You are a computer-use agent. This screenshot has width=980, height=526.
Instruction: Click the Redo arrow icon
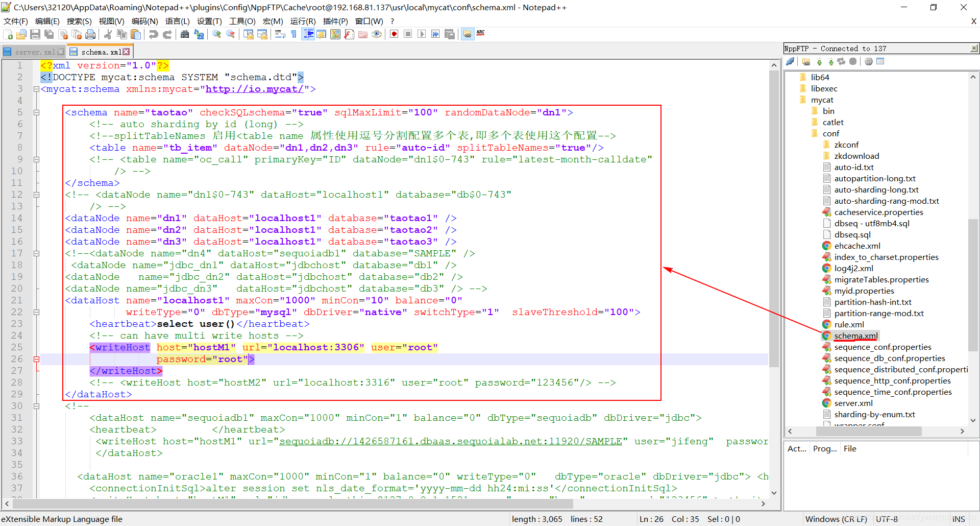coord(167,34)
